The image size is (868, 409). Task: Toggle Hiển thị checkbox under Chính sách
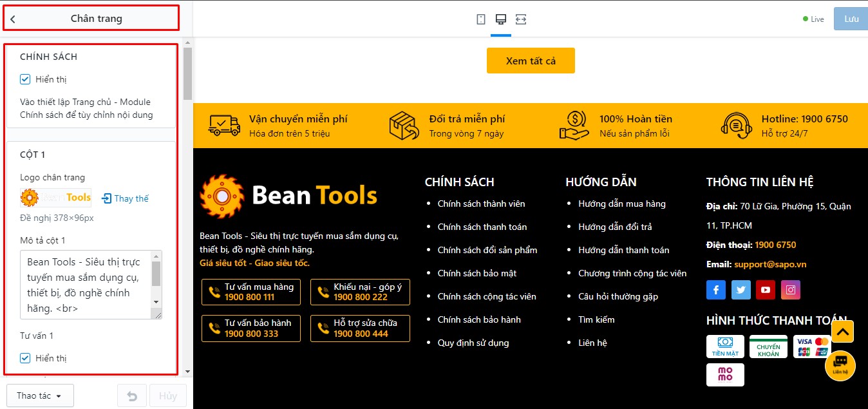coord(25,79)
